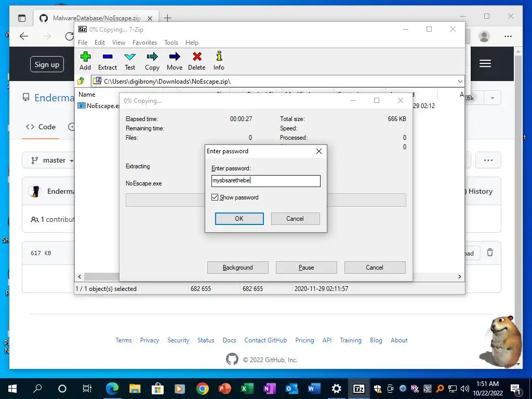Screen dimensions: 532x399
Task: Open the browser settings ellipsis menu
Action: pyautogui.click(x=508, y=36)
